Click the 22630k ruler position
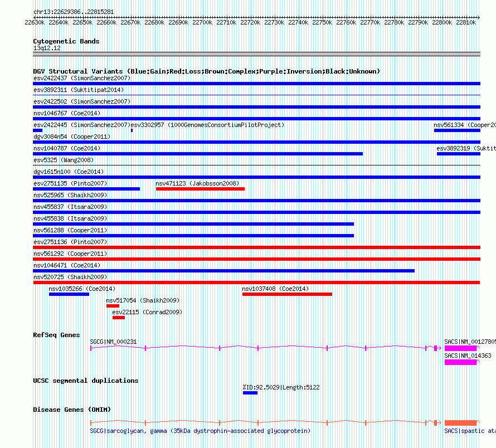This screenshot has height=448, width=496. click(x=35, y=22)
